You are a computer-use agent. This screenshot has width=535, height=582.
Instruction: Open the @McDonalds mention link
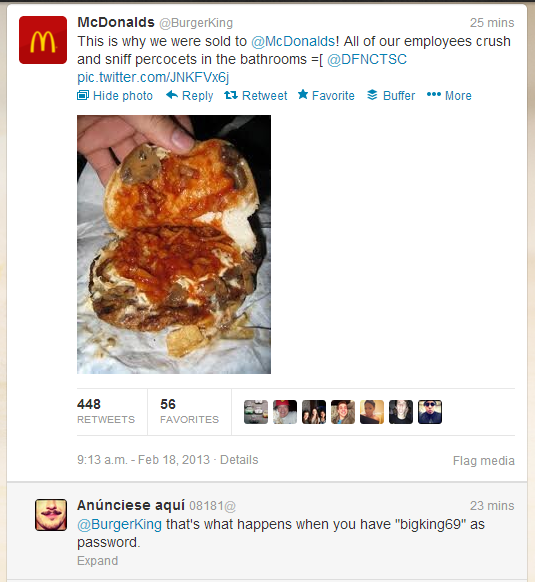coord(293,41)
